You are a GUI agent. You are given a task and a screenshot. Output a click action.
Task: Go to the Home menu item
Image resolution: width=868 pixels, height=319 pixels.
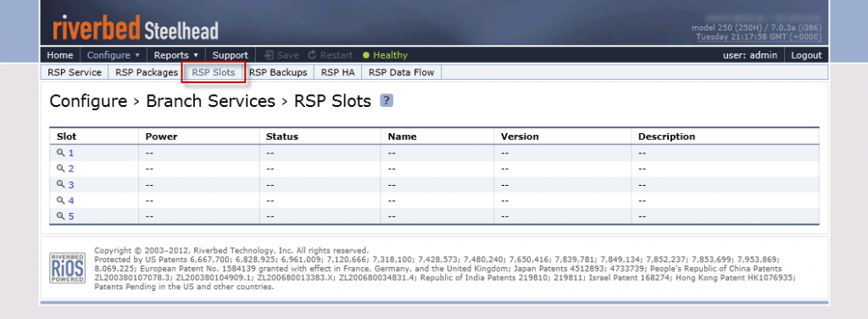coord(60,55)
